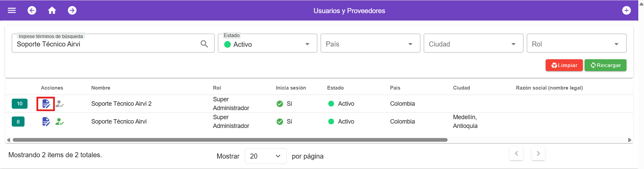Go to the home page icon
Viewport: 644px width, 169px height.
(52, 10)
